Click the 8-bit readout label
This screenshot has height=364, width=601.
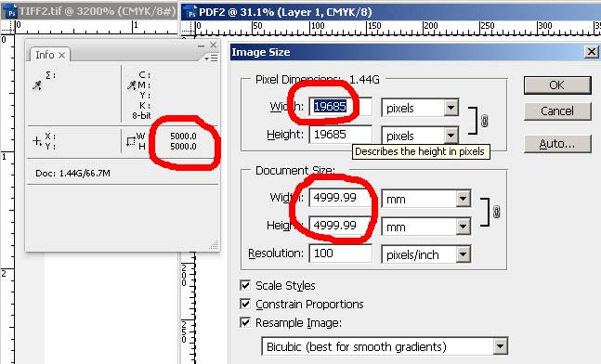[141, 115]
